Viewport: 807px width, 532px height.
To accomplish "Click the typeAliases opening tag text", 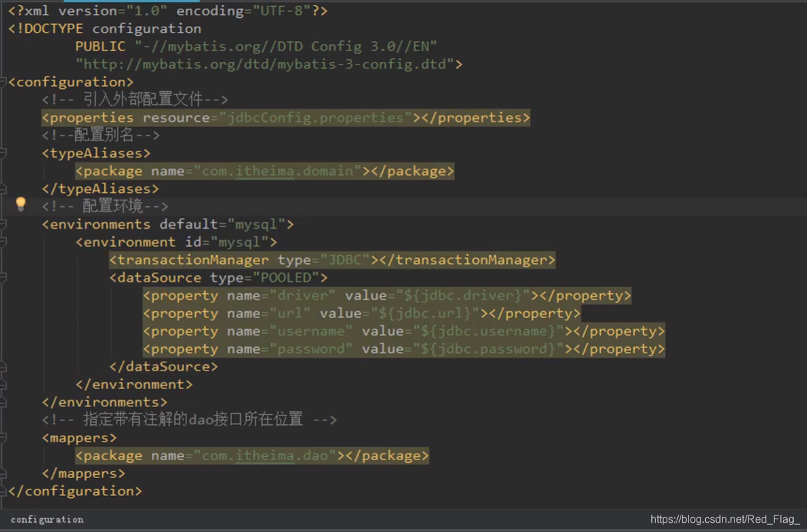I will coord(96,154).
